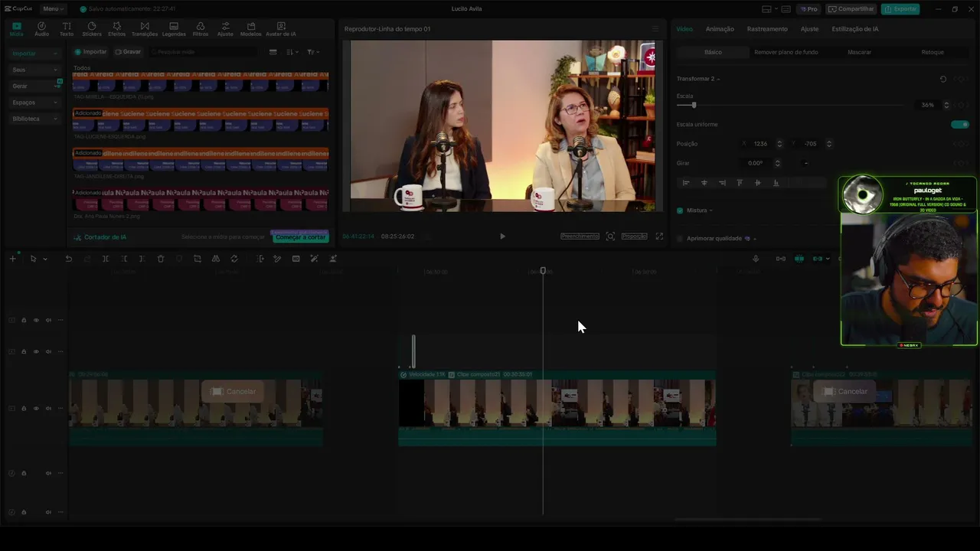Mute the main video track audio
Viewport: 980px width, 551px height.
pos(48,409)
